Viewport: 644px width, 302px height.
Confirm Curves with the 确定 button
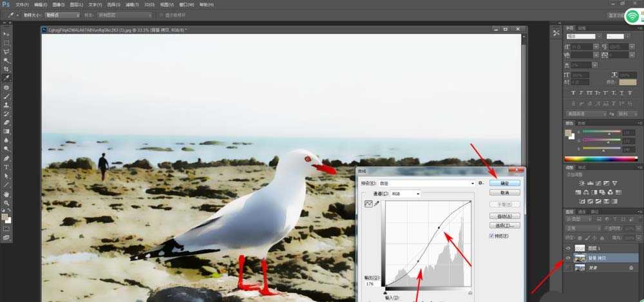coord(505,183)
